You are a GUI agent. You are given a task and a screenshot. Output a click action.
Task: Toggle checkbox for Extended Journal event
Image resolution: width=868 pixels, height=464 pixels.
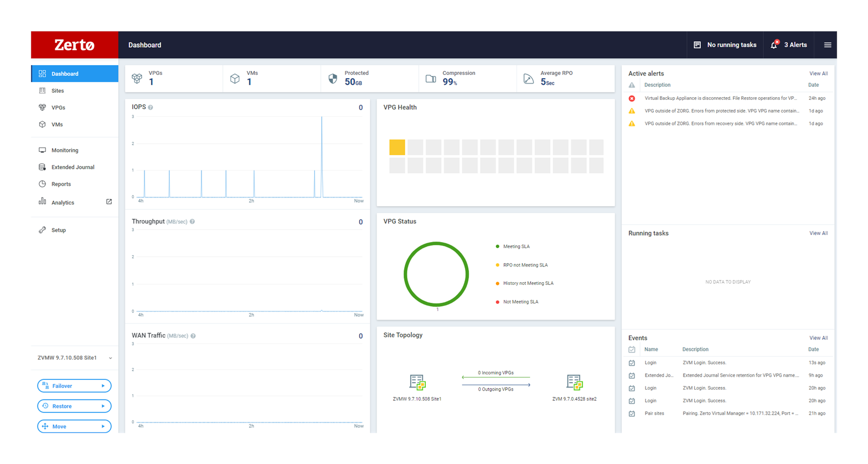pyautogui.click(x=632, y=376)
